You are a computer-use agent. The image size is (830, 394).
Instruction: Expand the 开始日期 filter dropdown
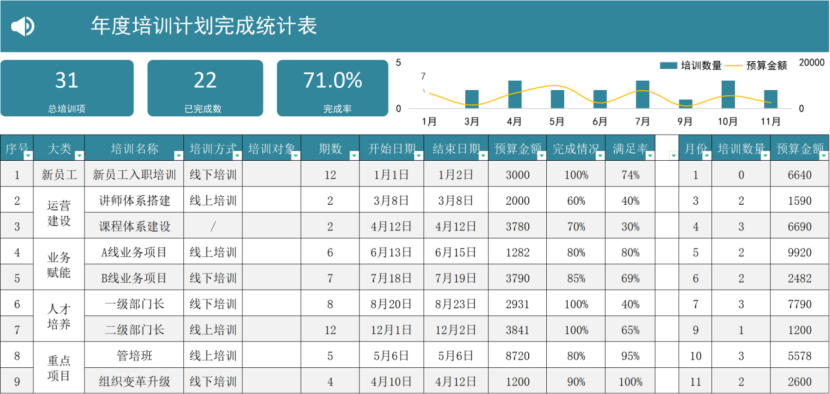click(418, 155)
